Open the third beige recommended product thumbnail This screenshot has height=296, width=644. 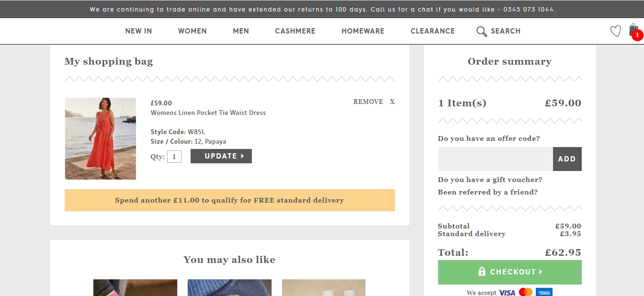(324, 287)
